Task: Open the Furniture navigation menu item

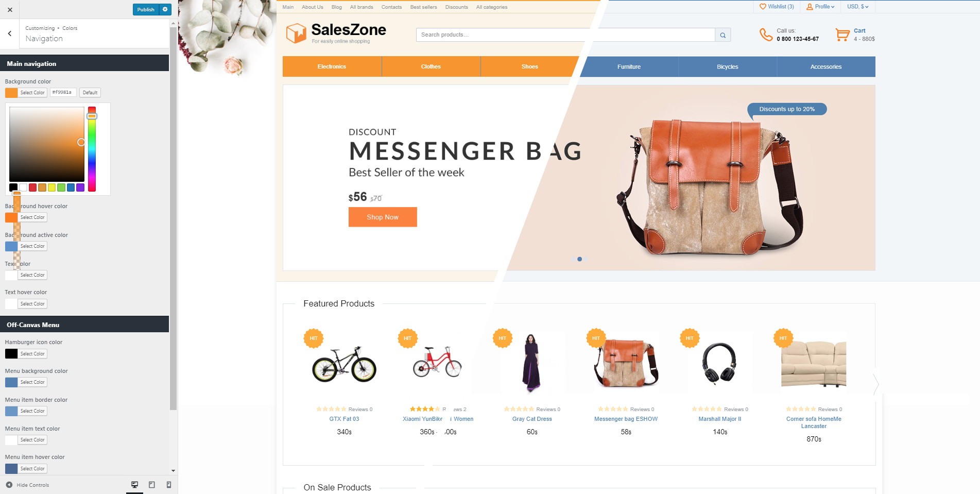Action: [629, 67]
